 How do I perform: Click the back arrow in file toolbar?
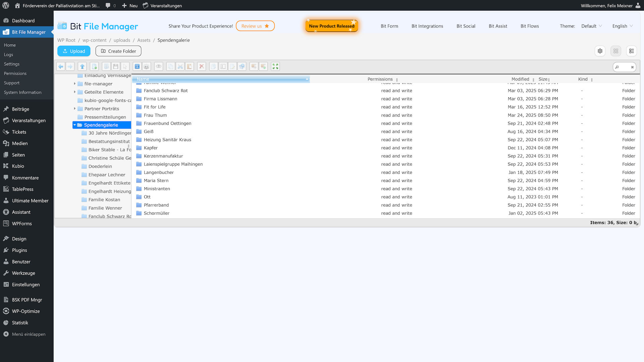pos(61,66)
